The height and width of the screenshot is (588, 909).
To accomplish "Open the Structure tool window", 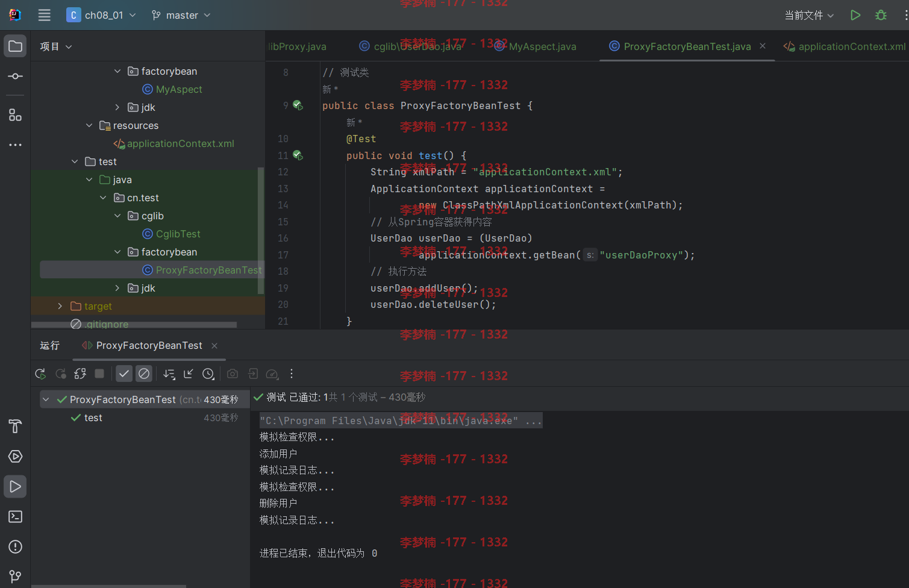I will pyautogui.click(x=15, y=115).
